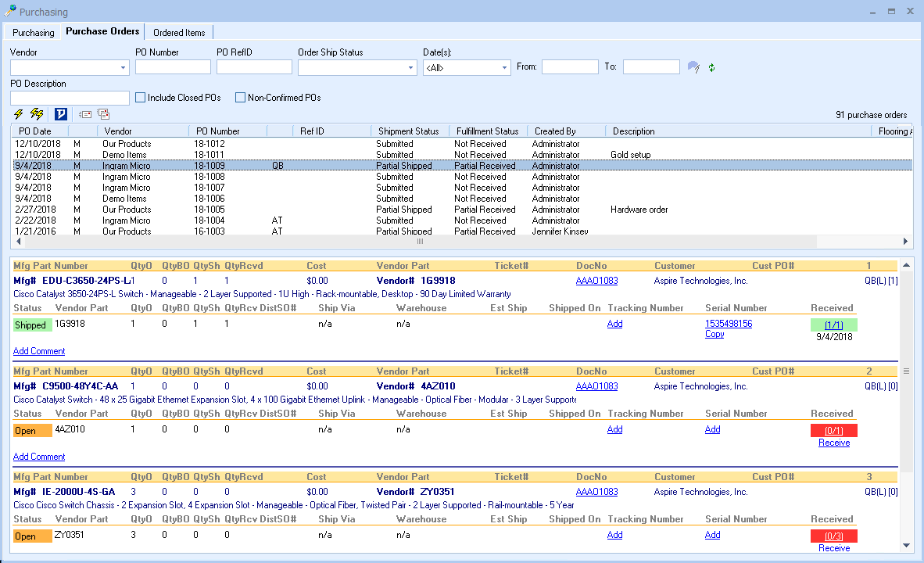The width and height of the screenshot is (924, 563).
Task: Click the red (0/1) received indicator
Action: [x=833, y=431]
